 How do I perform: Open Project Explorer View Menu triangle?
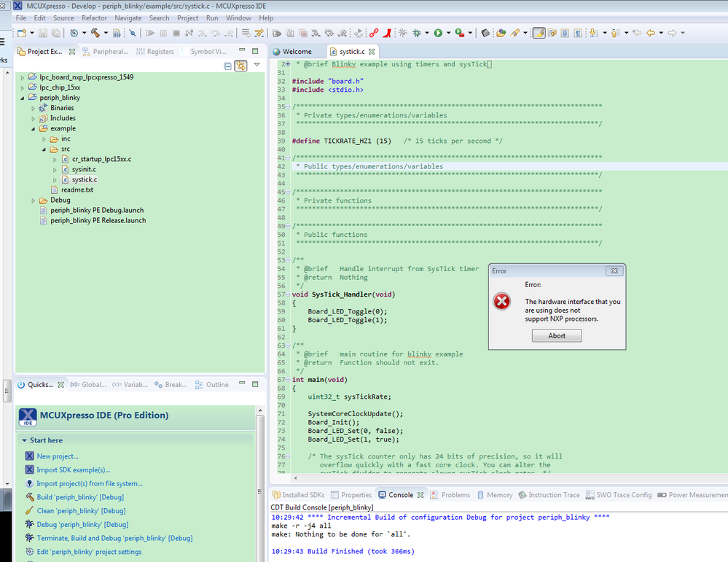tap(257, 65)
